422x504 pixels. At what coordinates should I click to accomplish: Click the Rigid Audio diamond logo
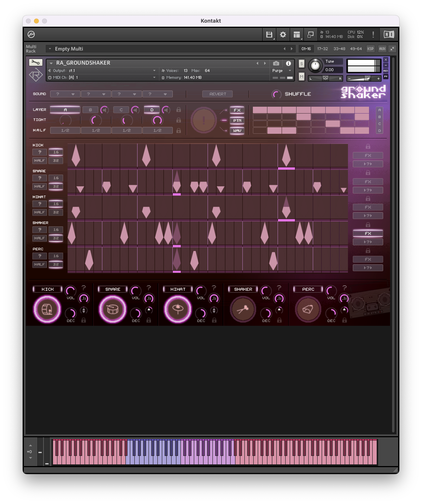[x=36, y=75]
